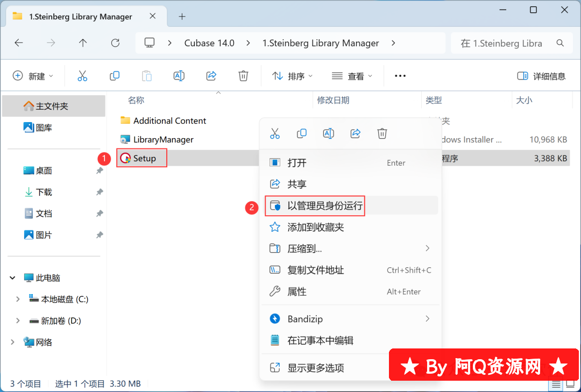Image resolution: width=581 pixels, height=392 pixels.
Task: Expand the 此电脑 tree node
Action: pos(12,278)
